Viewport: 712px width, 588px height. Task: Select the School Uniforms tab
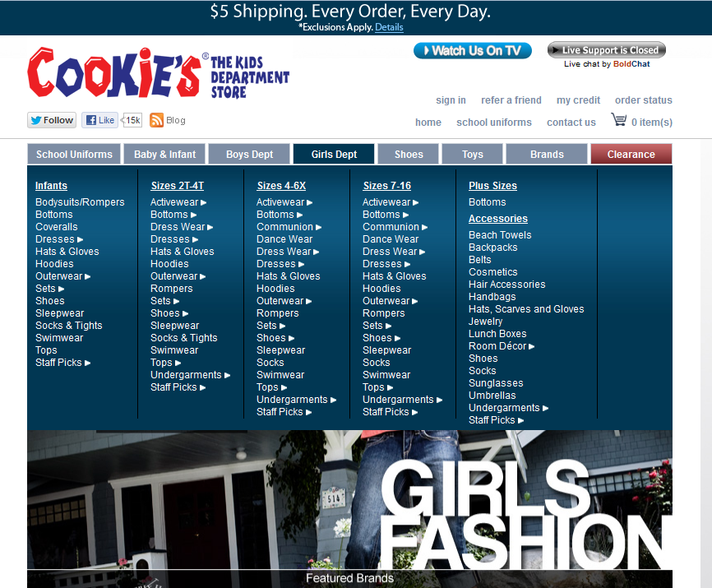click(x=74, y=155)
